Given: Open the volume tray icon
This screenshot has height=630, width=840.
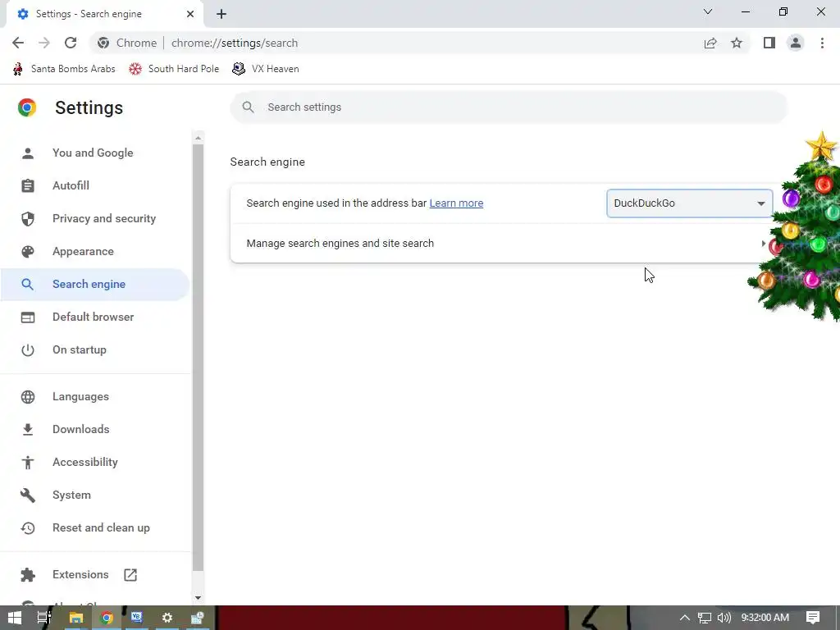Looking at the screenshot, I should (x=724, y=618).
